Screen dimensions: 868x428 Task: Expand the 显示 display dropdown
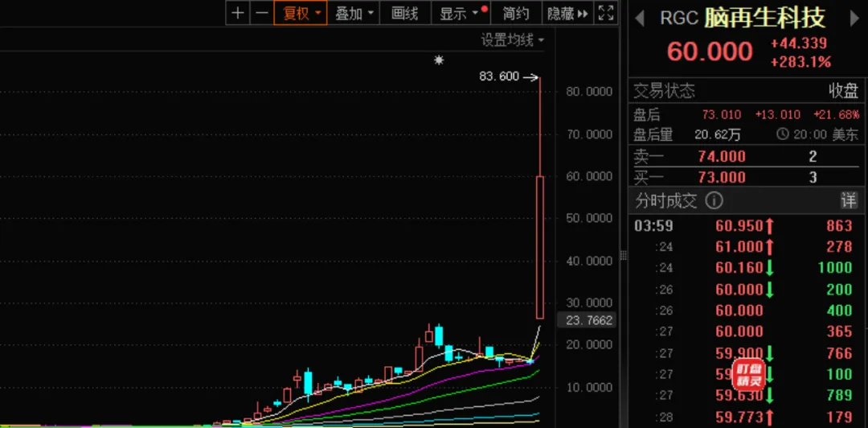point(459,13)
